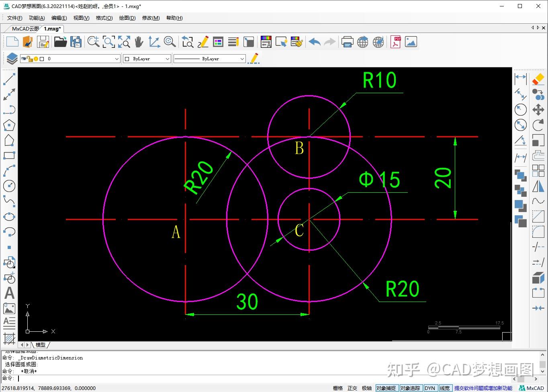Screen dimensions: 548x392
Task: Select the Rectangle drawing tool
Action: 9,155
